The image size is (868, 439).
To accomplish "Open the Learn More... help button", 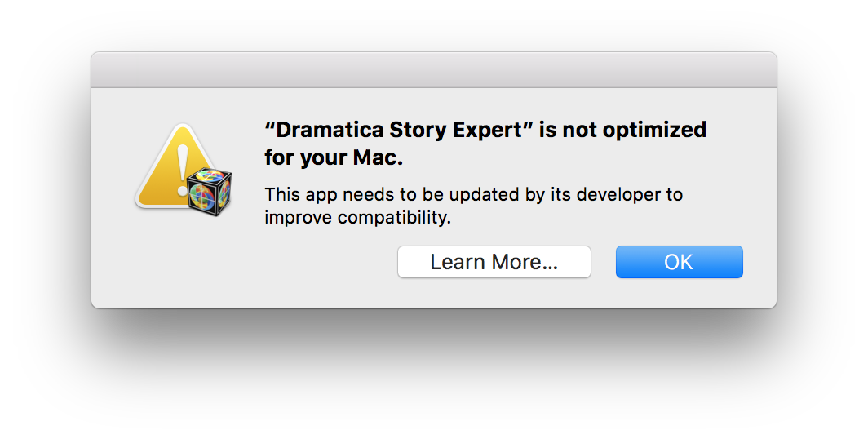I will click(494, 262).
